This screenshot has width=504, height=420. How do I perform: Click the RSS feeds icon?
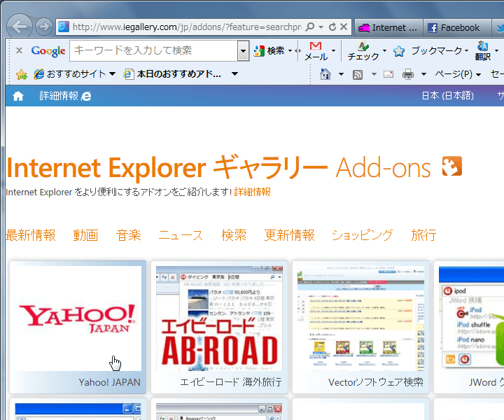click(358, 75)
